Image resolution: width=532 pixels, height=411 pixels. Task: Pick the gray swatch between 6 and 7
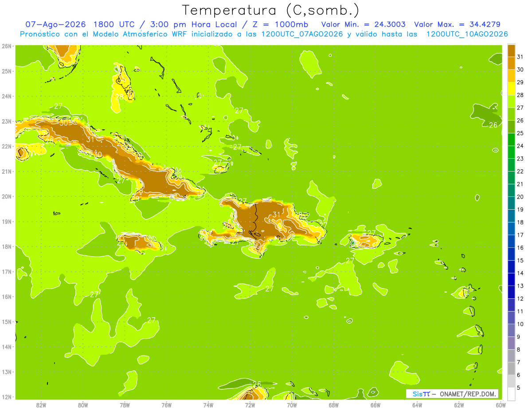[511, 368]
